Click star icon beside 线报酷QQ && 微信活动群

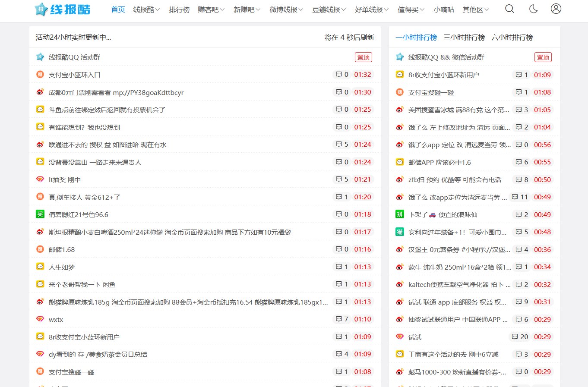pyautogui.click(x=400, y=57)
